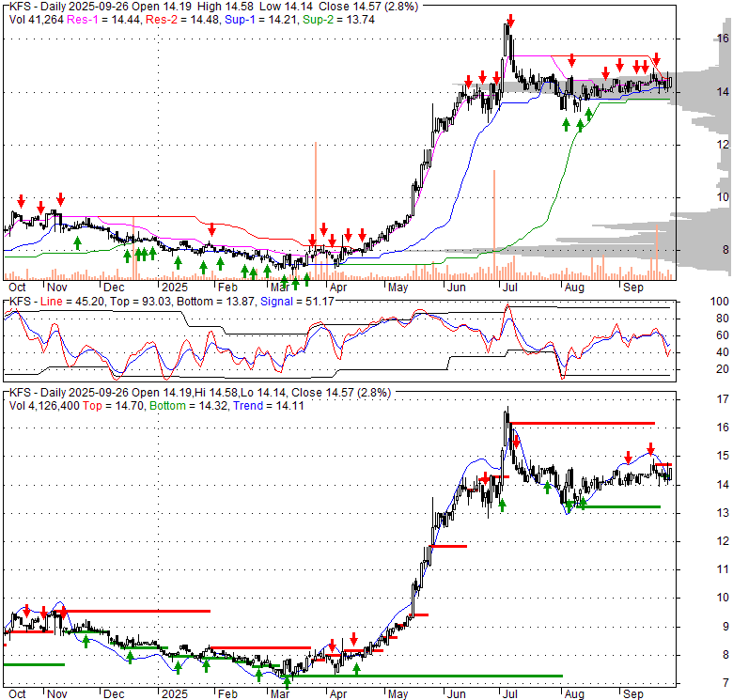This screenshot has height=700, width=733.
Task: Select the Top = 14.70 label in lower chart
Action: [113, 406]
